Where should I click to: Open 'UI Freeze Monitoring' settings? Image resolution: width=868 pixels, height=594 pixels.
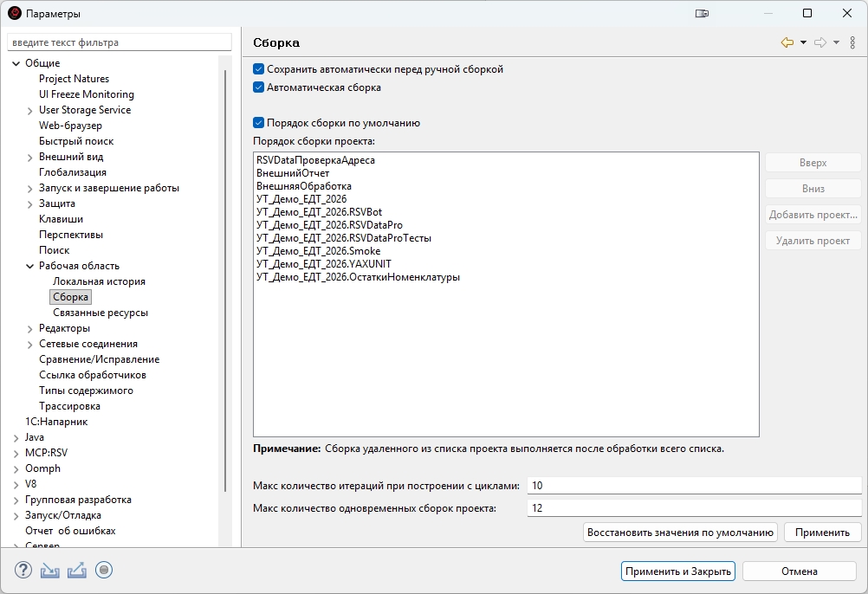(x=87, y=94)
